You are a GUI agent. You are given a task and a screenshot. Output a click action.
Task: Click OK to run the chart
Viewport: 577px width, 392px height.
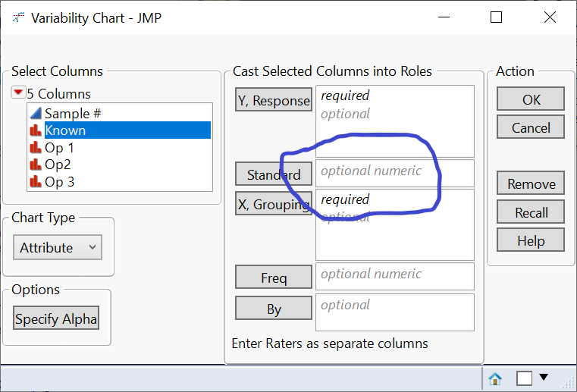(531, 99)
